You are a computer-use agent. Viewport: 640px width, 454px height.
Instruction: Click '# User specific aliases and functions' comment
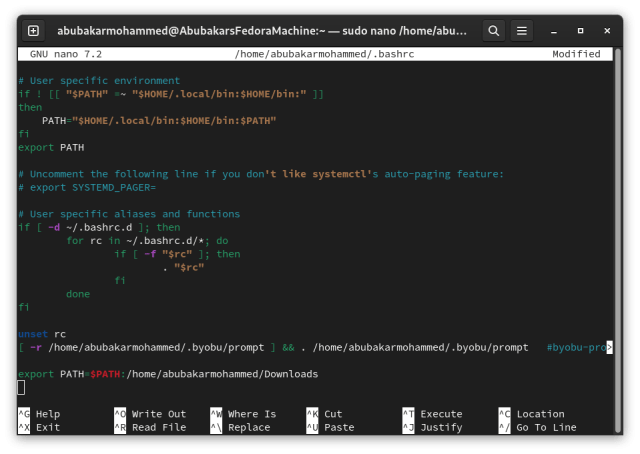point(129,214)
